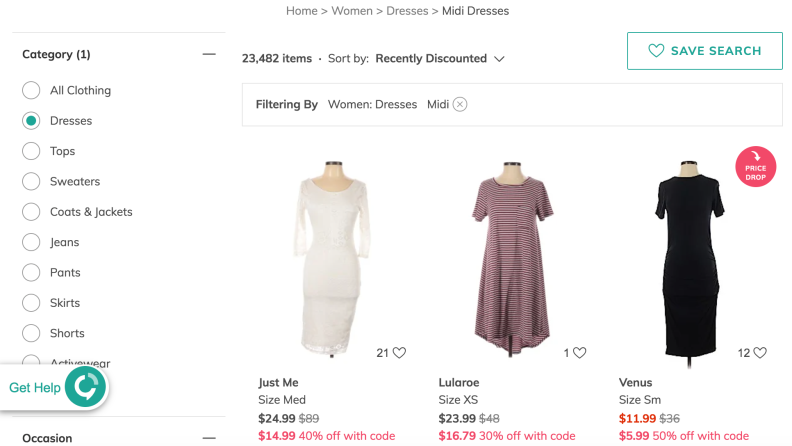Select the Jeans category radio button
The width and height of the screenshot is (792, 446).
31,242
